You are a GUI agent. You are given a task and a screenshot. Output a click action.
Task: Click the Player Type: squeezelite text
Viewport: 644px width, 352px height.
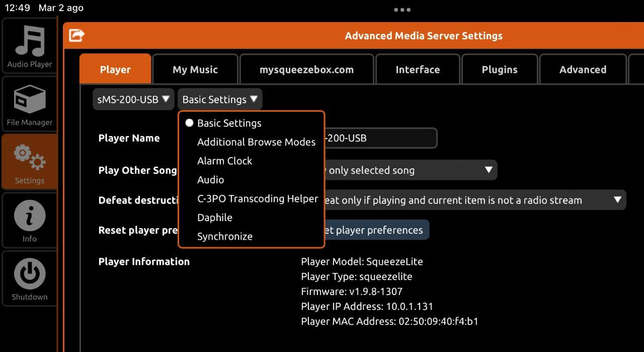[x=356, y=276]
